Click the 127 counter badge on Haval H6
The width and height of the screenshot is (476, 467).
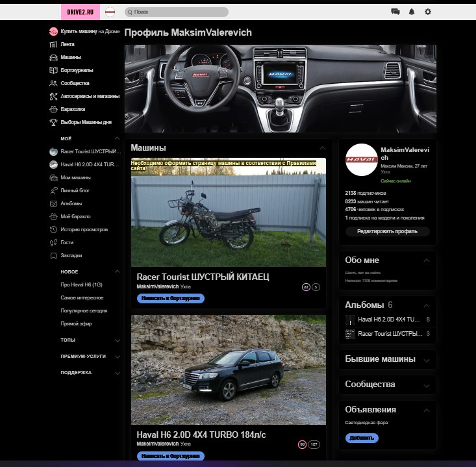point(314,444)
